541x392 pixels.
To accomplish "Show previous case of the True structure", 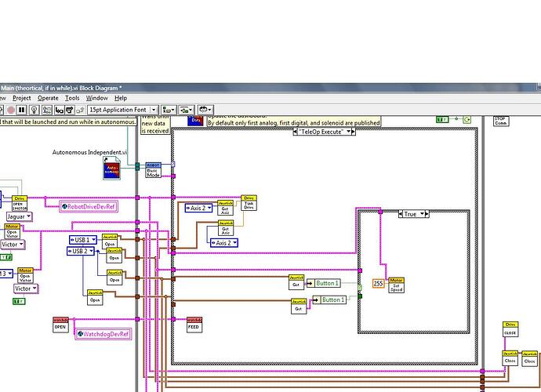I will (x=401, y=214).
